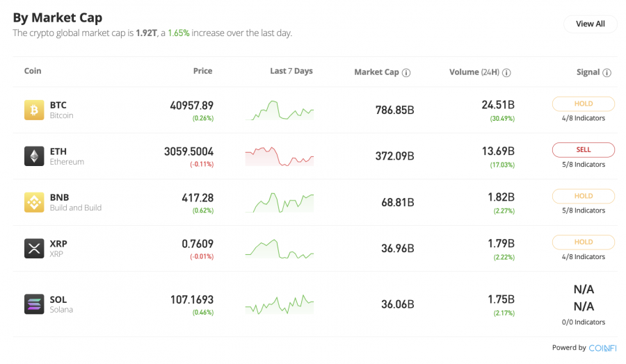
Task: Click the Coin column header
Action: [33, 71]
